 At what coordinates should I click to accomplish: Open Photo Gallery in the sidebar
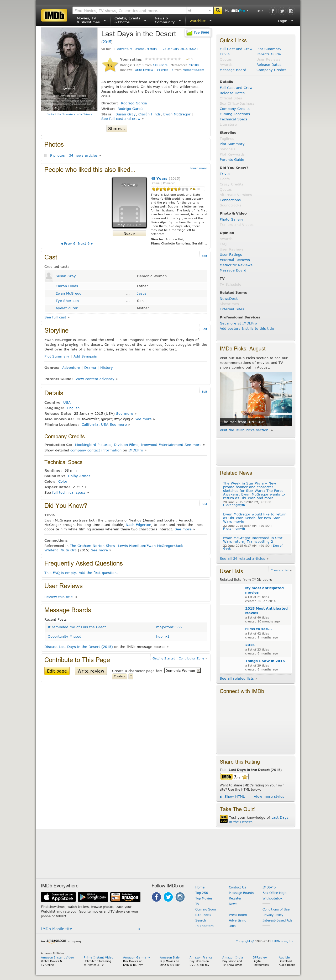231,220
